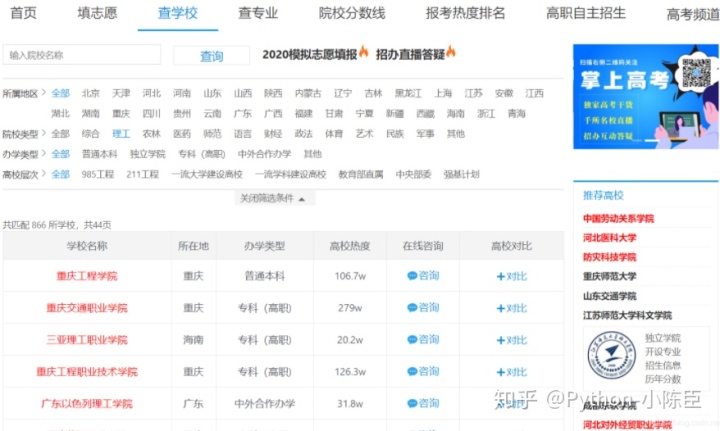This screenshot has width=720, height=431.
Task: Open recommended school 重庆师范大学
Action: click(609, 276)
